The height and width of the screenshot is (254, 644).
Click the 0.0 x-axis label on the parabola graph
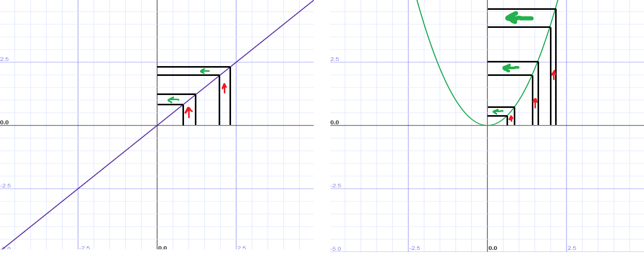[x=493, y=248]
